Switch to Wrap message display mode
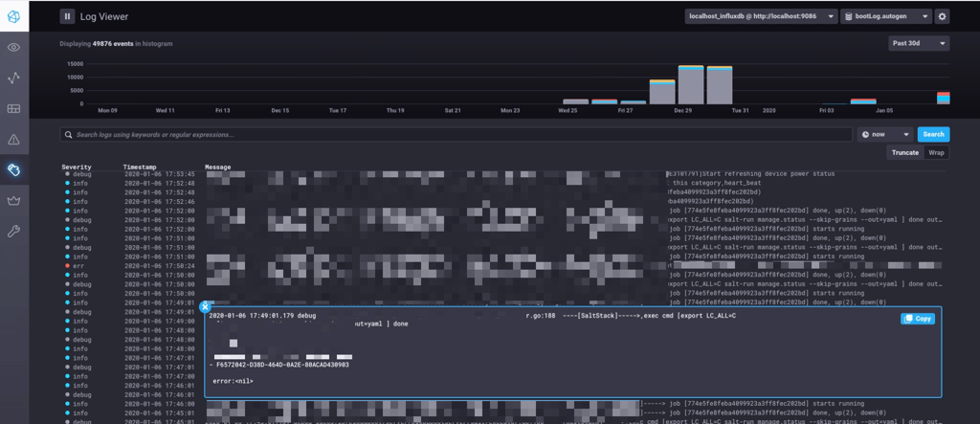The width and height of the screenshot is (980, 424). pos(936,152)
